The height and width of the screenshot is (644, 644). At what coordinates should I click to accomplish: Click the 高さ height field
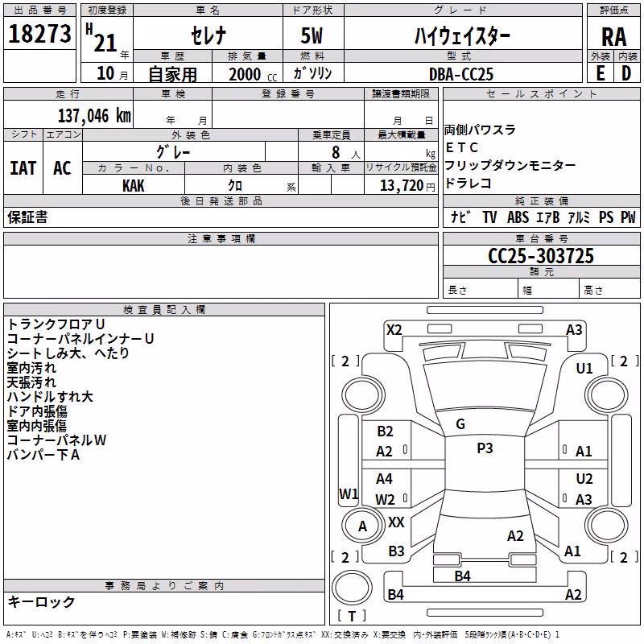pyautogui.click(x=609, y=288)
